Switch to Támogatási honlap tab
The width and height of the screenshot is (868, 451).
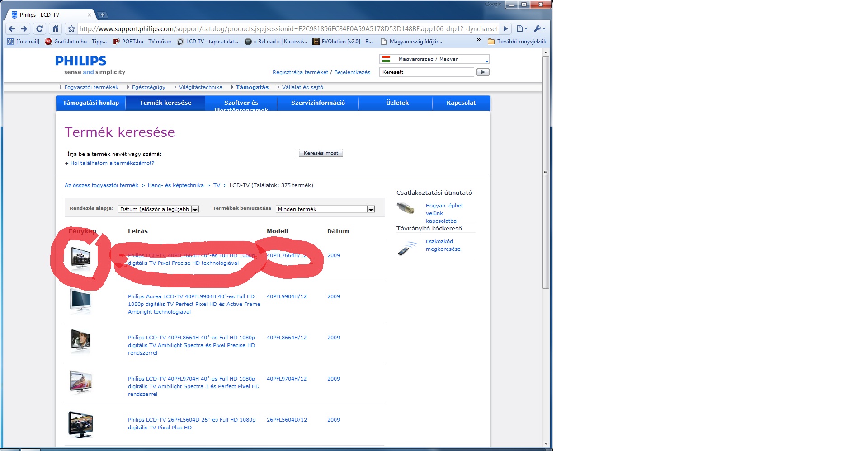[x=91, y=103]
